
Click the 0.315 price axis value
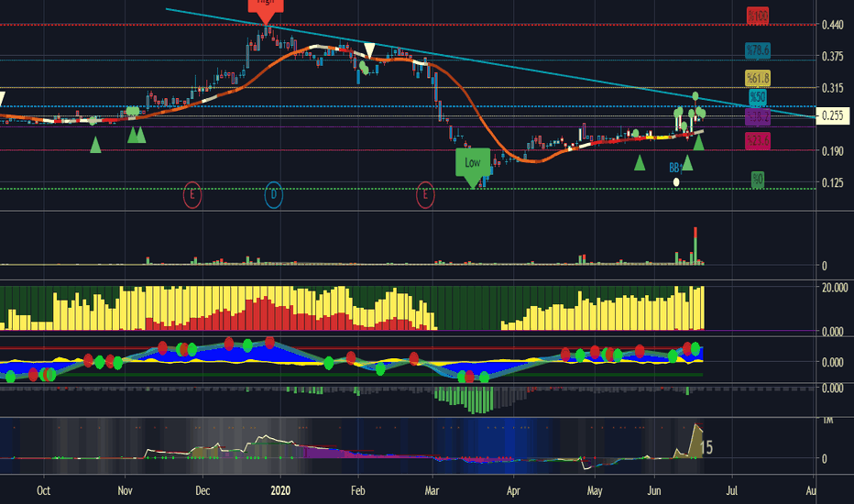coord(833,88)
